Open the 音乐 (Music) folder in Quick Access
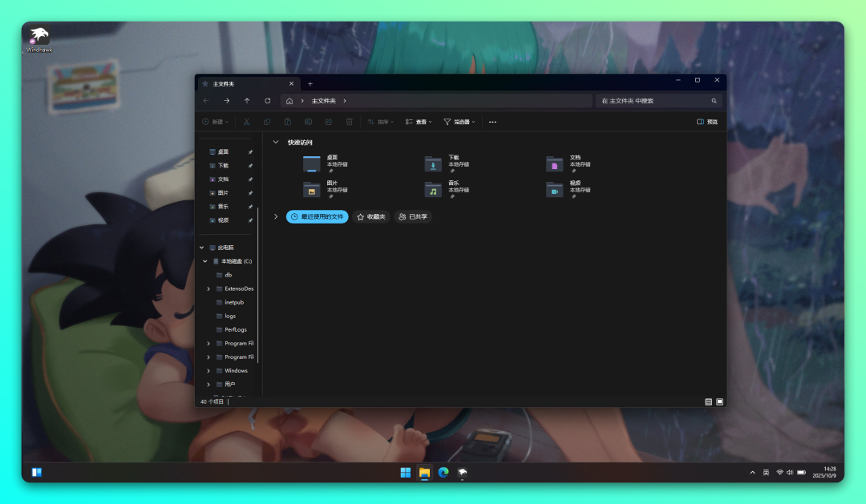Screen dimensions: 866x504 pos(434,190)
